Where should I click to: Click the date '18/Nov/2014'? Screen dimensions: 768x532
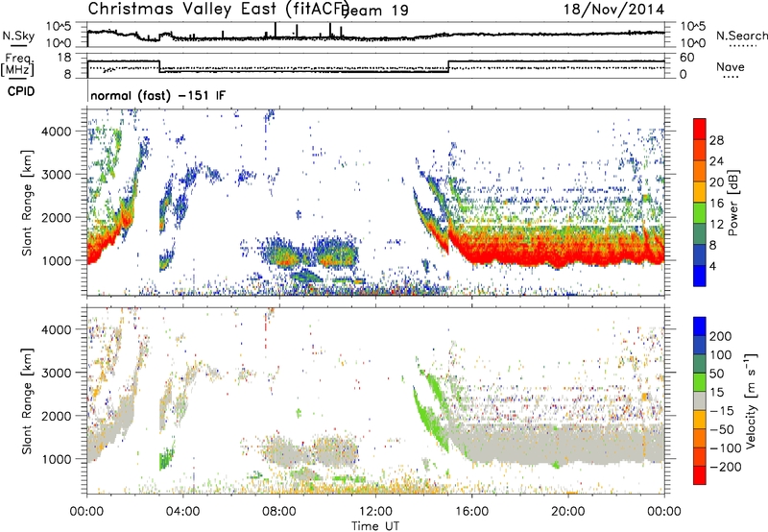tap(613, 10)
